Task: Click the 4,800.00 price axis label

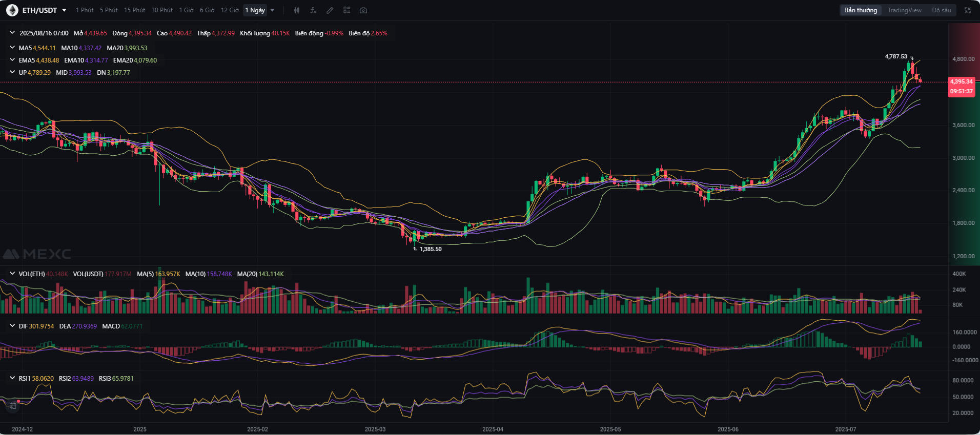Action: pyautogui.click(x=964, y=59)
